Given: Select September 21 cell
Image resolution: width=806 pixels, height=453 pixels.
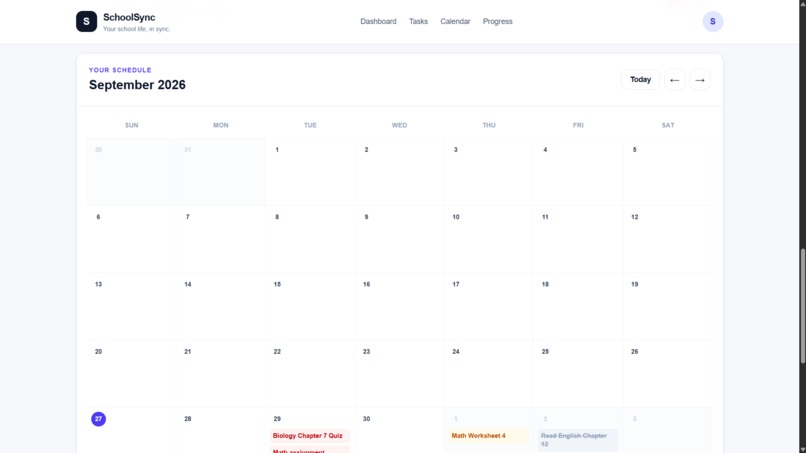Looking at the screenshot, I should pyautogui.click(x=221, y=374).
